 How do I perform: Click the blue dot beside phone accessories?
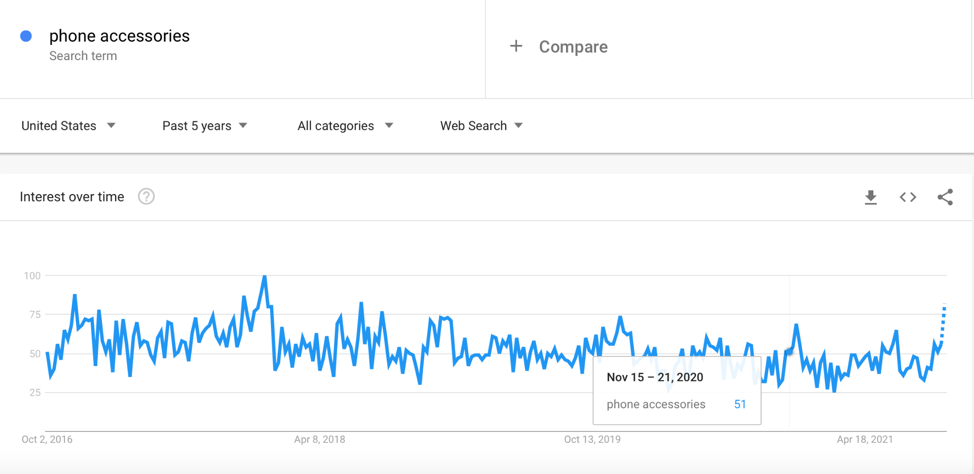[26, 36]
